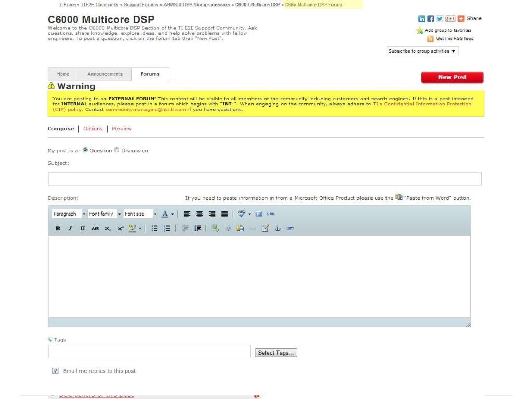The image size is (532, 399).
Task: Get this RSS feed
Action: pyautogui.click(x=450, y=38)
